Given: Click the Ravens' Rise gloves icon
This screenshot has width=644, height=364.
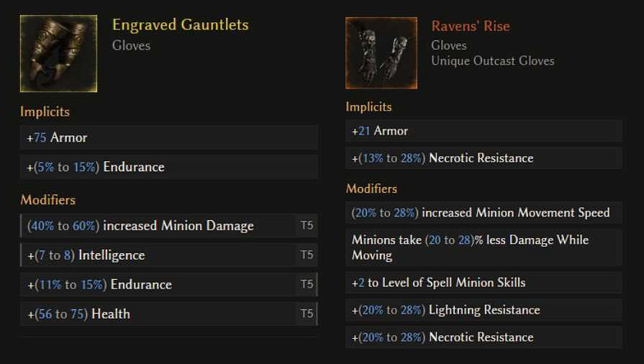Looking at the screenshot, I should (x=381, y=53).
